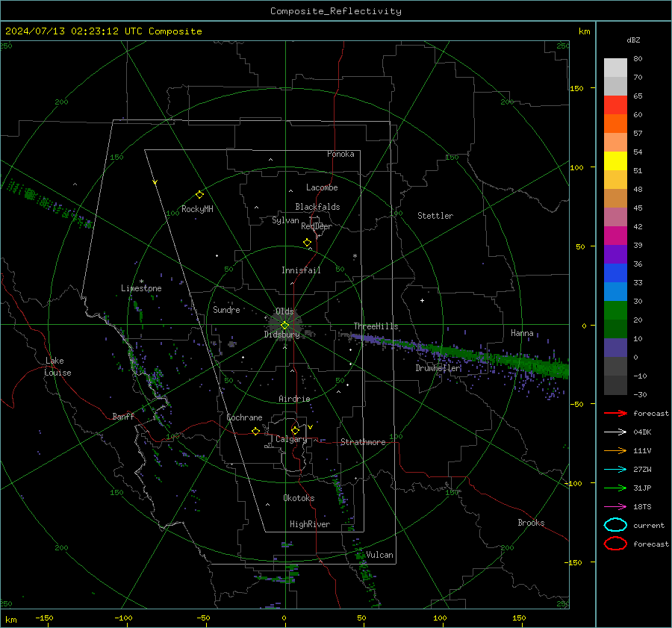Click the Stettler city label
This screenshot has width=672, height=628.
click(435, 216)
